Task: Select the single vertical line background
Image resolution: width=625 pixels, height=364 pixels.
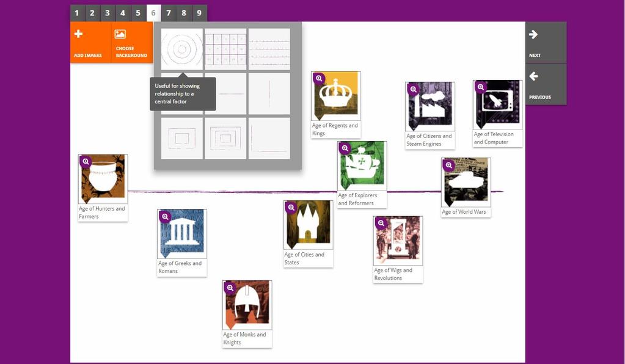Action: tap(269, 94)
